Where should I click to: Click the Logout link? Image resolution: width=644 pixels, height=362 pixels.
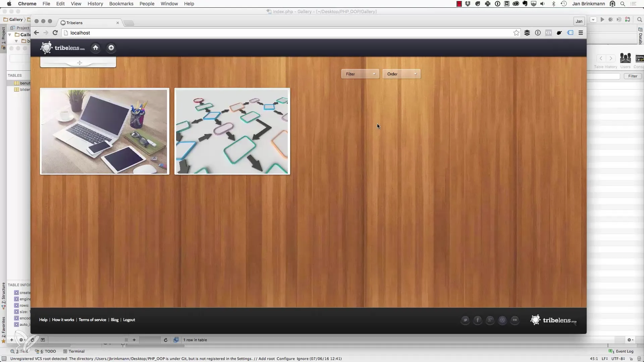pos(129,320)
